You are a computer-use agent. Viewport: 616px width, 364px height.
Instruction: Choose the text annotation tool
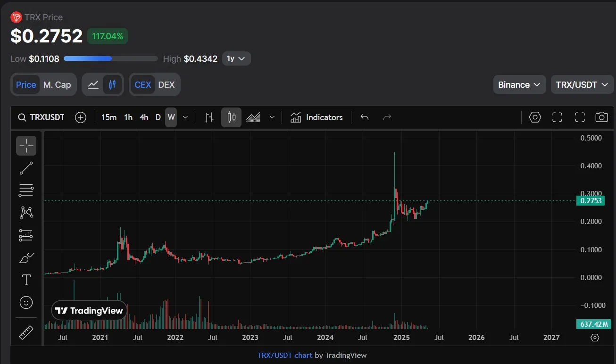click(26, 280)
